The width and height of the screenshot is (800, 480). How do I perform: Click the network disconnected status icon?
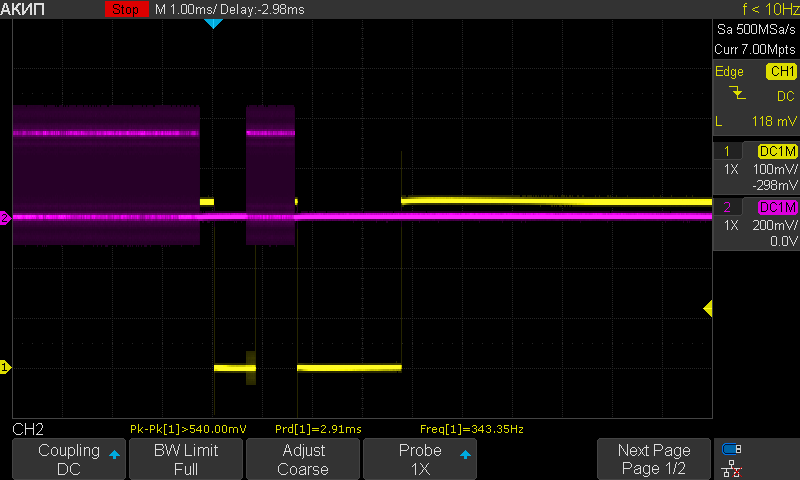[732, 469]
